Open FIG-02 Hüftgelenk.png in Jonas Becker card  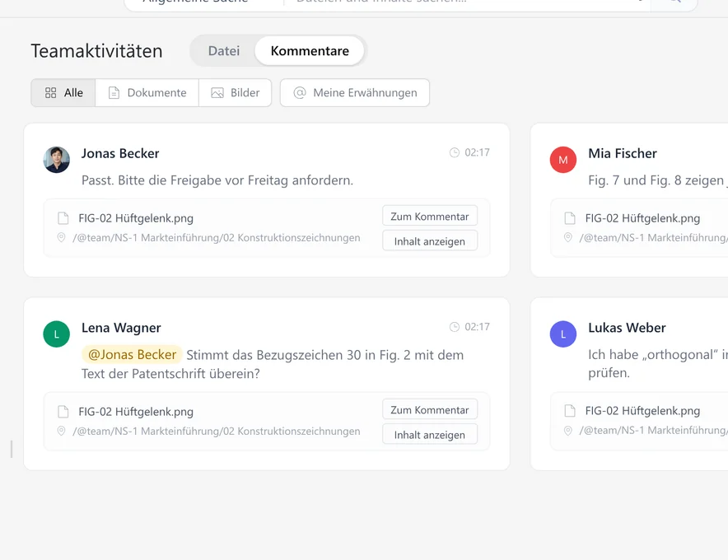136,218
